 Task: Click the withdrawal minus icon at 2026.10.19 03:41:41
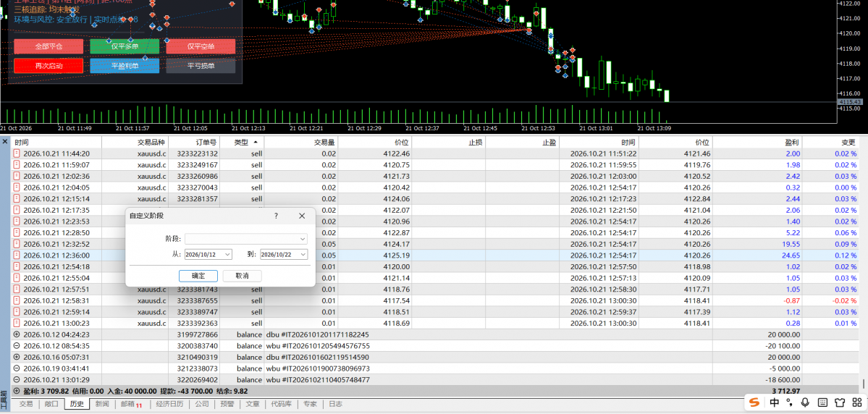click(17, 368)
